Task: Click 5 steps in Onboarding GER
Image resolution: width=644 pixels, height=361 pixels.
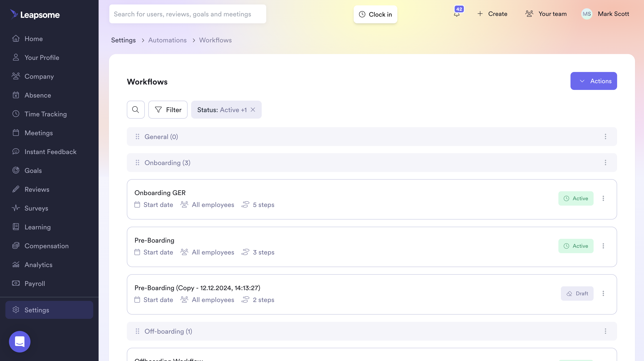Action: (x=258, y=205)
